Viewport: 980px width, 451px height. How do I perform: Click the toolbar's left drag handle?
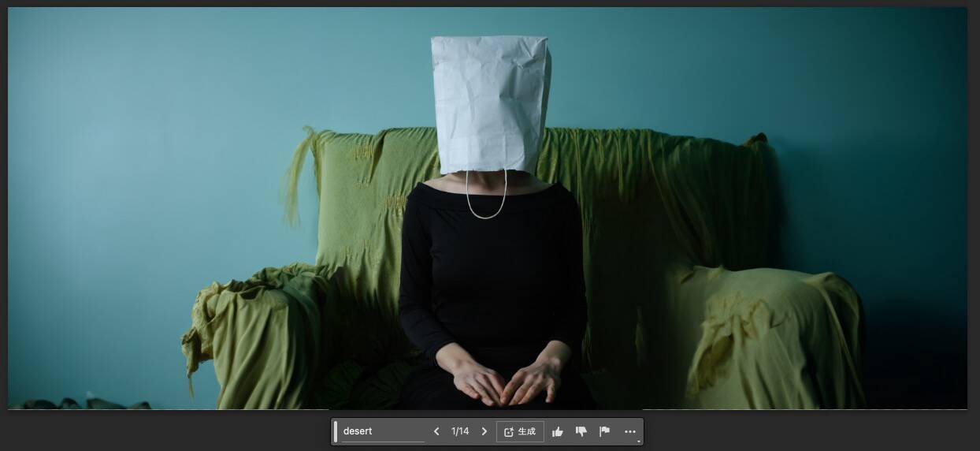[x=336, y=431]
